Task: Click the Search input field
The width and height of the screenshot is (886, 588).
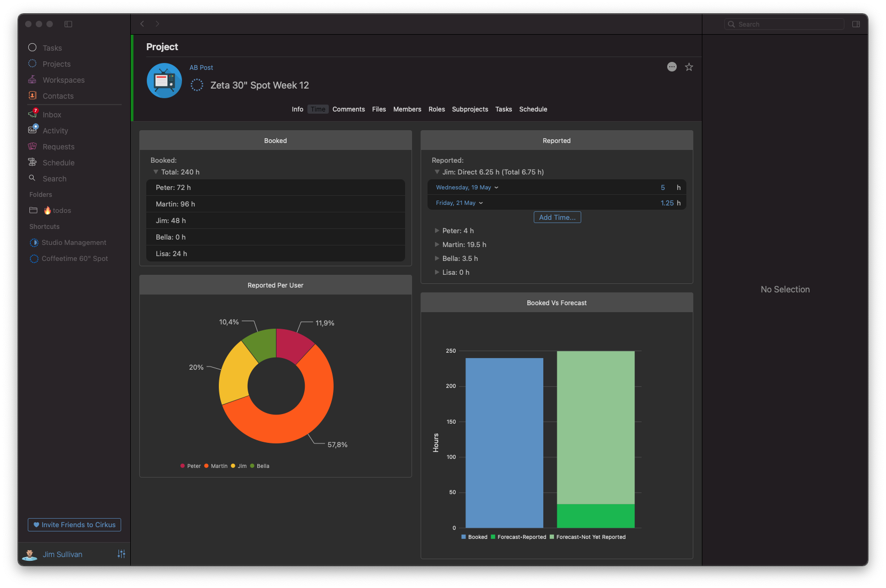Action: tap(784, 24)
